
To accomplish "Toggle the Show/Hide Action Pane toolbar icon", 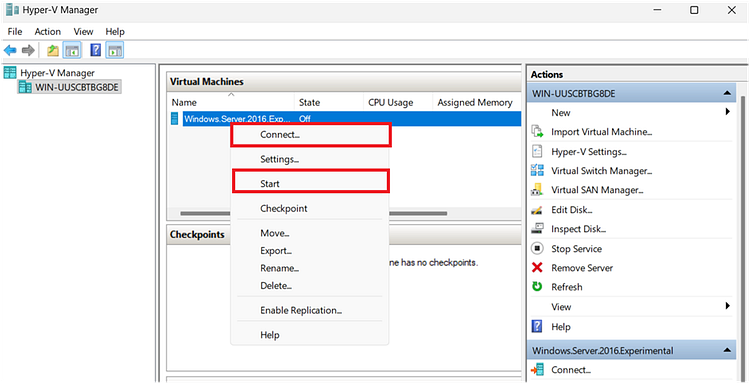I will click(115, 50).
